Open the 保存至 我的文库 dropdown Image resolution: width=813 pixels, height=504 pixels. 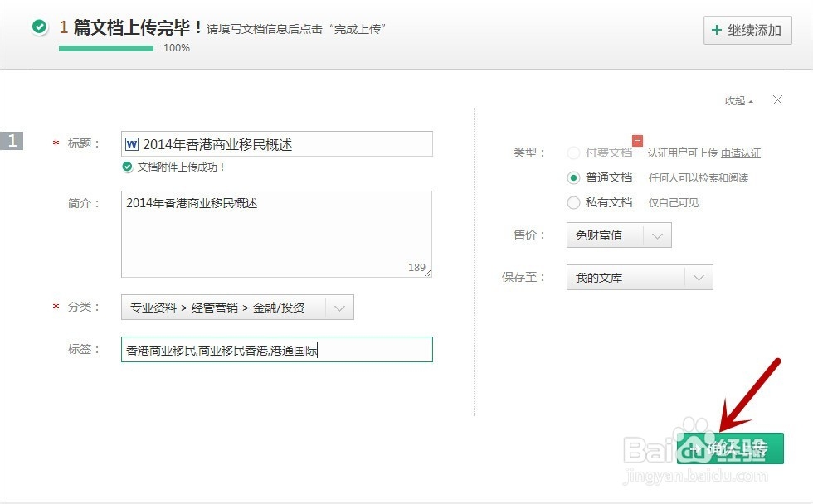699,278
